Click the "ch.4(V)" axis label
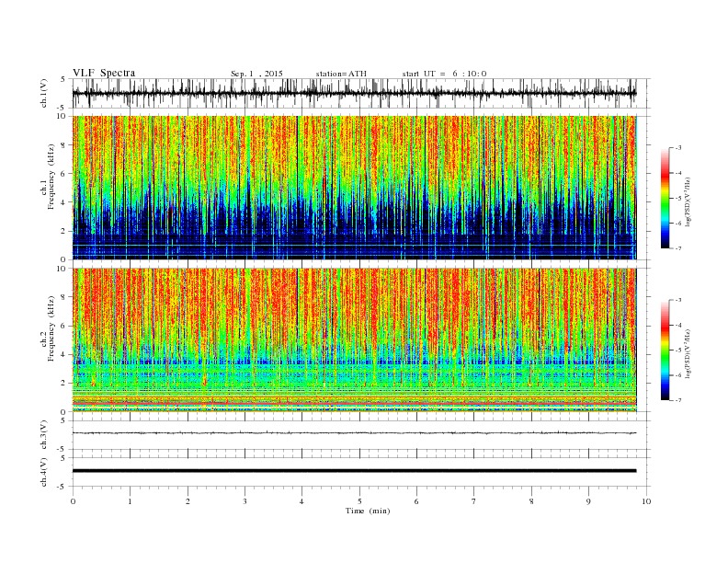The width and height of the screenshot is (728, 563). pyautogui.click(x=43, y=472)
